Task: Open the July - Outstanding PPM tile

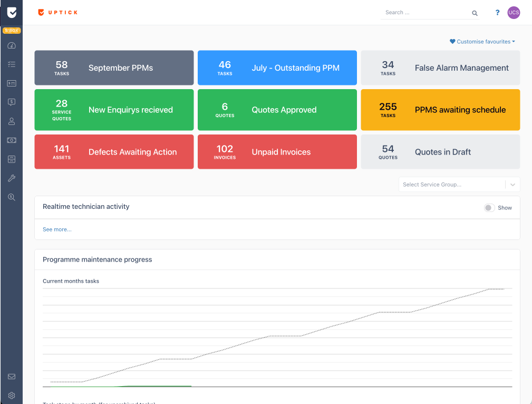Action: [x=277, y=68]
